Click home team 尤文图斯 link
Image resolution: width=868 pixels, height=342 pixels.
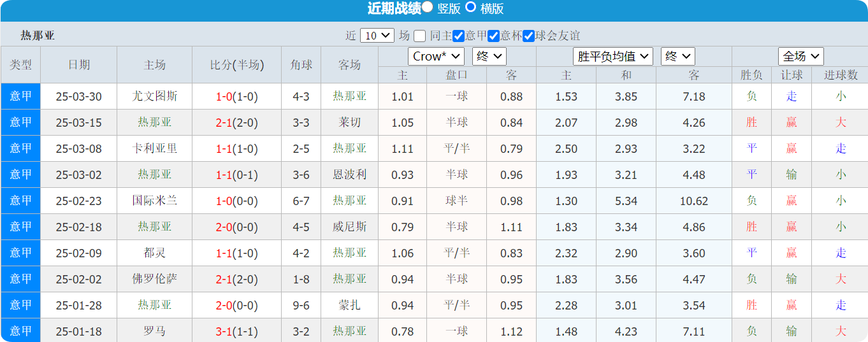click(x=155, y=97)
